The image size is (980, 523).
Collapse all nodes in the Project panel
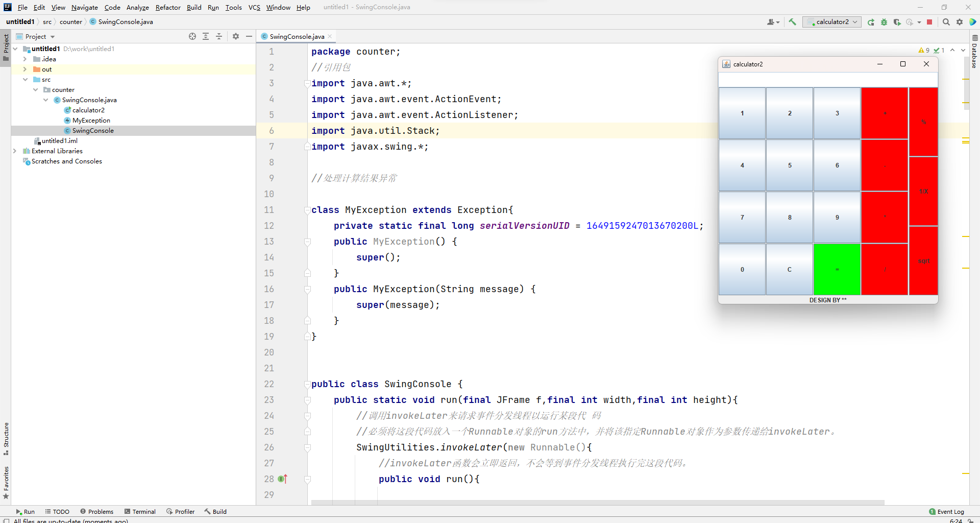point(219,36)
